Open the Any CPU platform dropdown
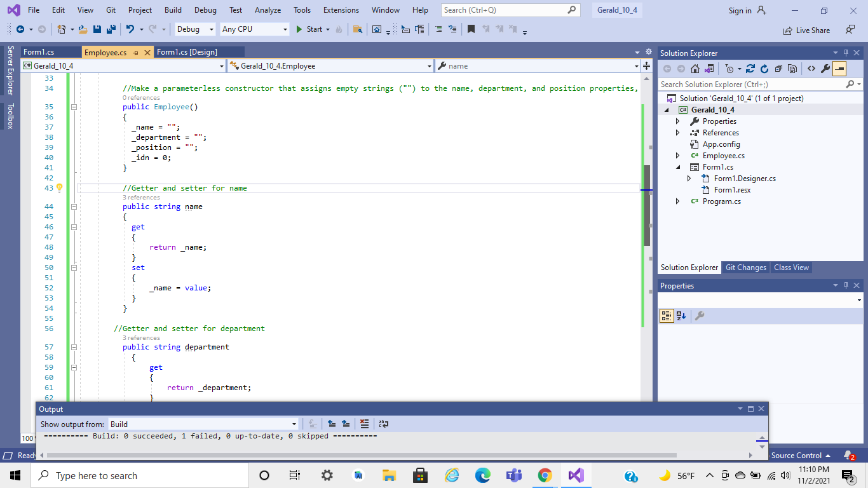 tap(285, 29)
